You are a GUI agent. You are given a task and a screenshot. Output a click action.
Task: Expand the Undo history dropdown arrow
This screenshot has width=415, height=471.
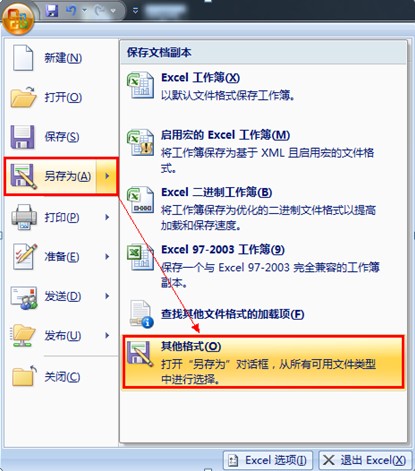tap(84, 11)
